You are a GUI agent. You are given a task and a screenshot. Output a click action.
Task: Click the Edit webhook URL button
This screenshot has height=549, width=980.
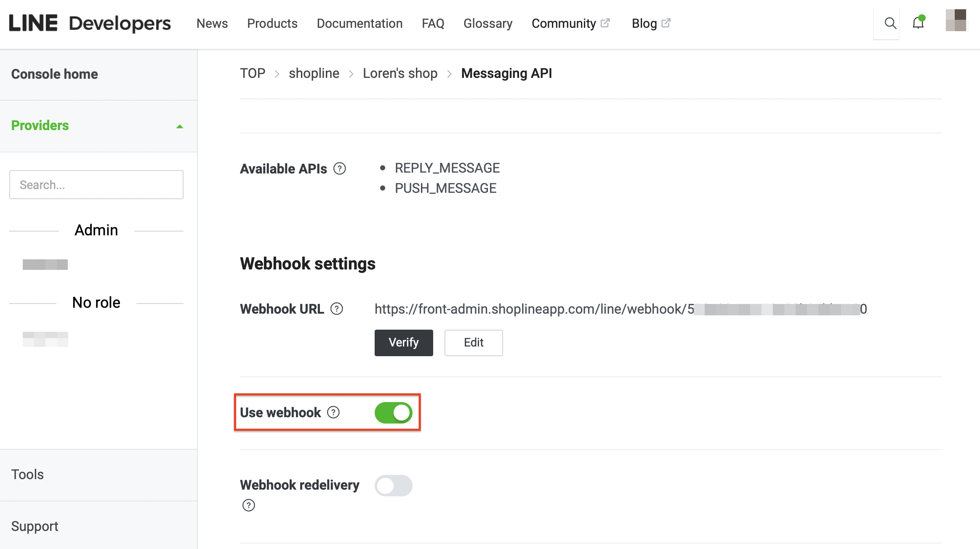(474, 343)
